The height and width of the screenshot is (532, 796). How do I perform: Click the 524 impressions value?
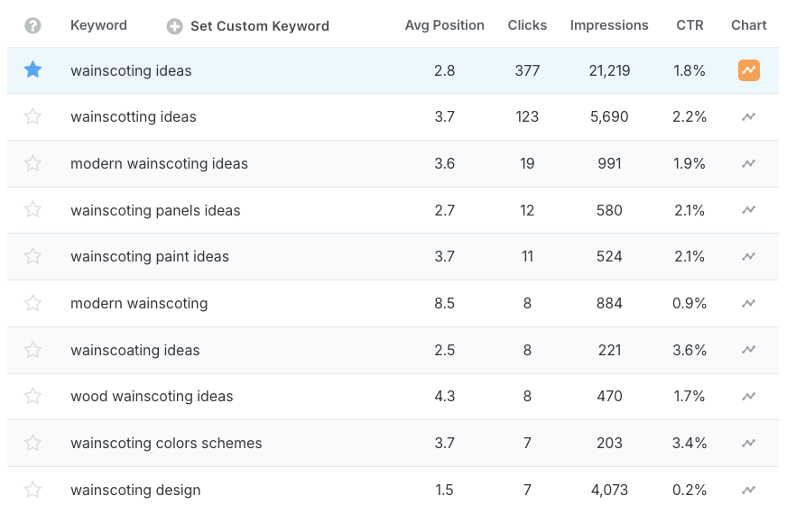click(x=609, y=257)
